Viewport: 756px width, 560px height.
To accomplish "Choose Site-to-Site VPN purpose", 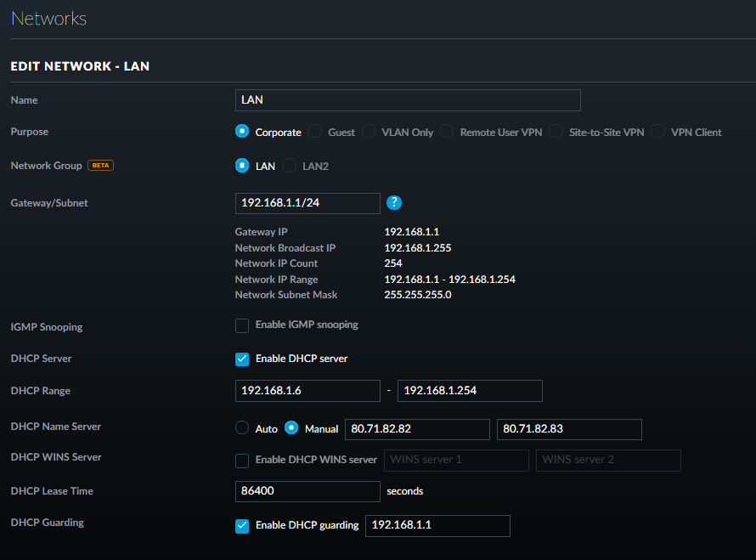I will click(x=556, y=132).
